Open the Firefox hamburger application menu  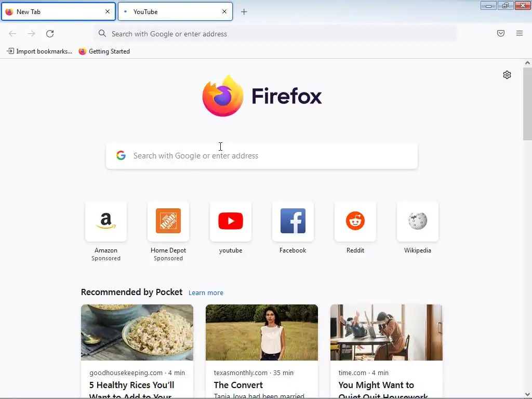point(520,33)
